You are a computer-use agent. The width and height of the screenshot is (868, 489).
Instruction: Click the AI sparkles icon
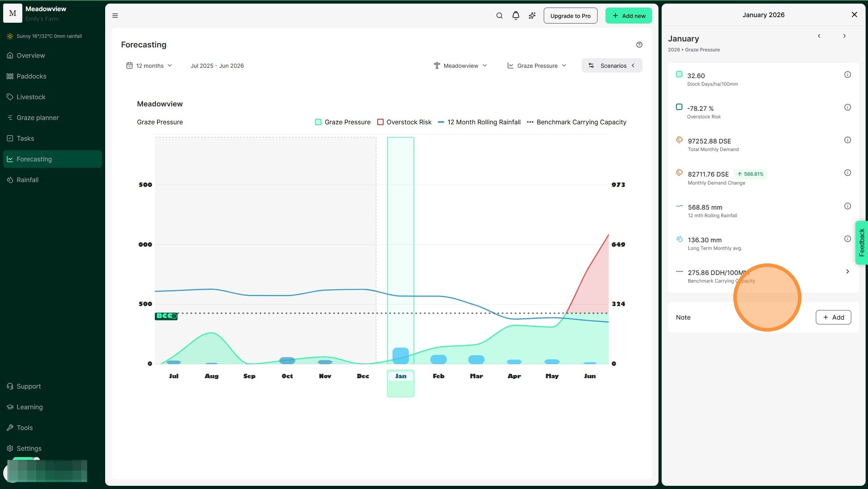(532, 16)
